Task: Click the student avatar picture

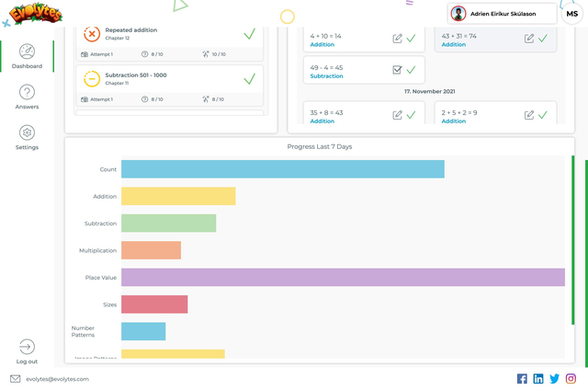Action: click(458, 14)
